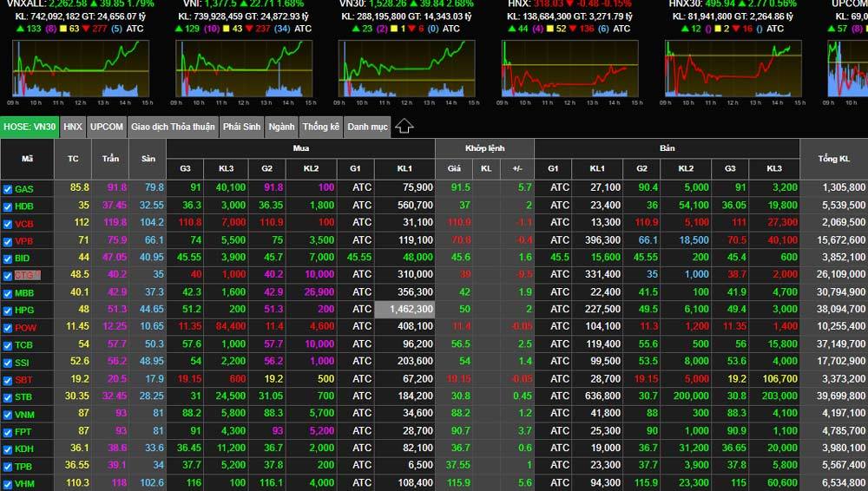
Task: Expand the Danh mục menu
Action: pyautogui.click(x=367, y=127)
